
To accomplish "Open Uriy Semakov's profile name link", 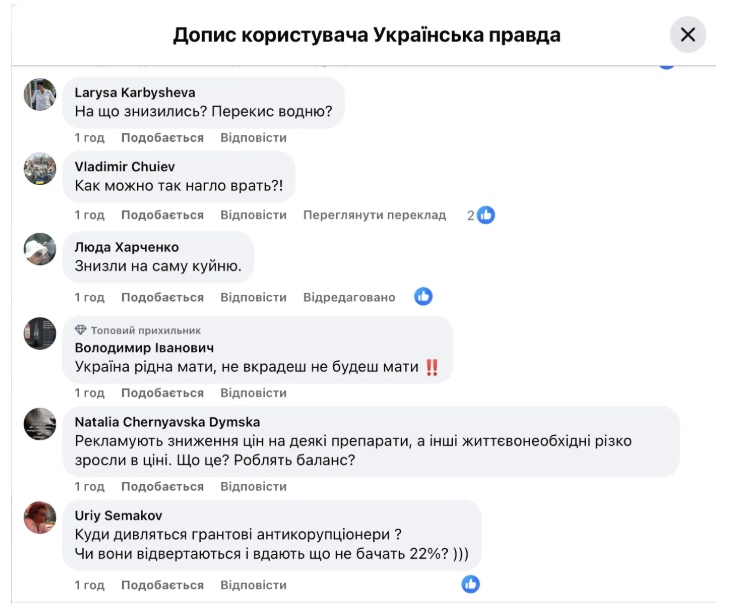I will 116,515.
